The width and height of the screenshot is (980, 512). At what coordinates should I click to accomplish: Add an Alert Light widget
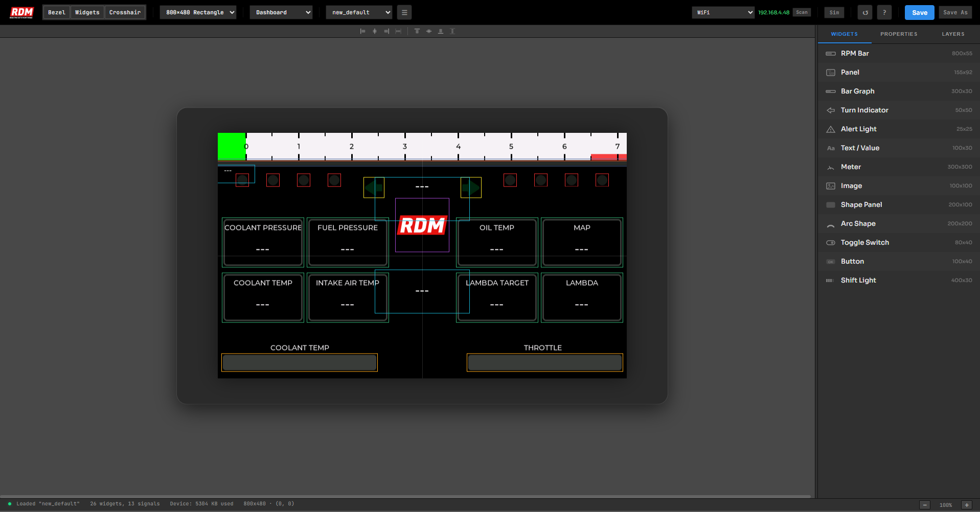pyautogui.click(x=899, y=129)
